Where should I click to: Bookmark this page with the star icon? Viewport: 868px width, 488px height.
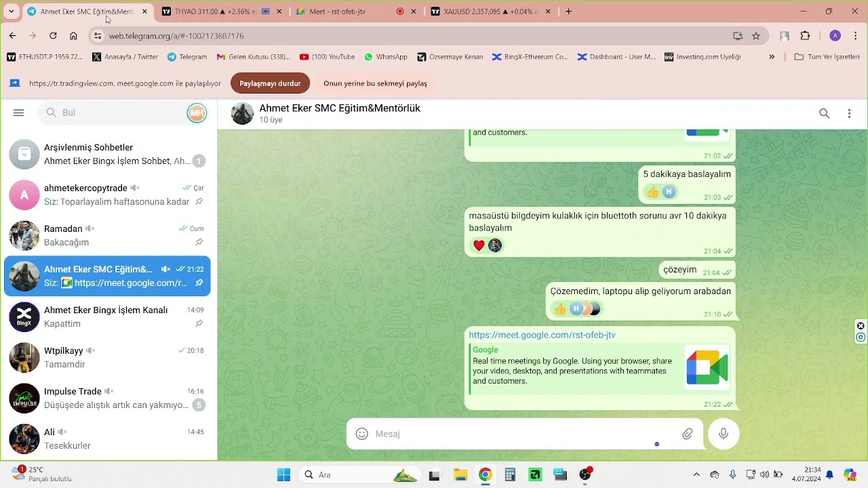coord(756,36)
